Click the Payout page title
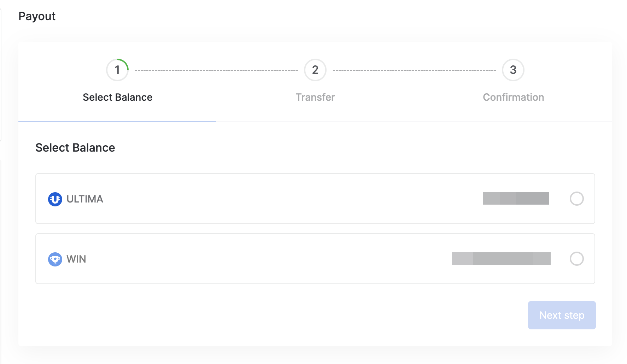627x364 pixels. pyautogui.click(x=37, y=16)
